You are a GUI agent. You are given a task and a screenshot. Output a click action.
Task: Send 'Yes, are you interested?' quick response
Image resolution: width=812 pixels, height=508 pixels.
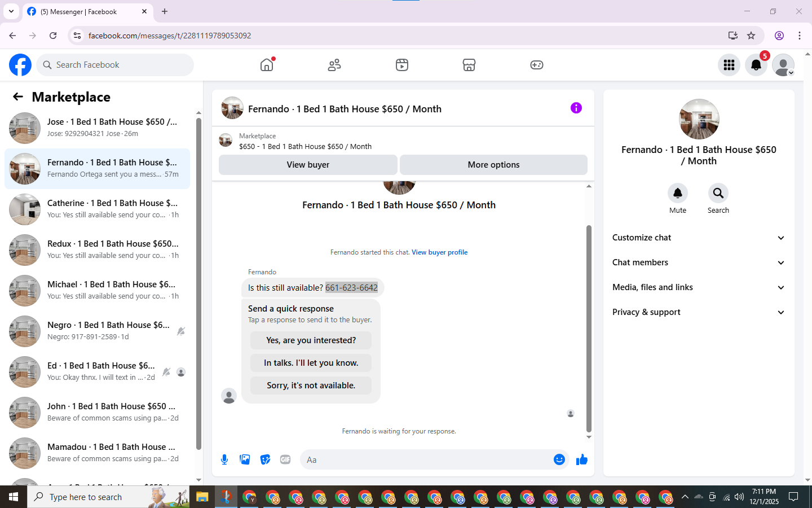click(311, 340)
